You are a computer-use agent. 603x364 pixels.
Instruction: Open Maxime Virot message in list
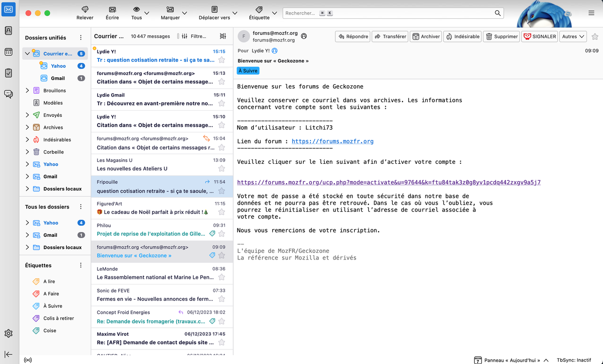(162, 339)
